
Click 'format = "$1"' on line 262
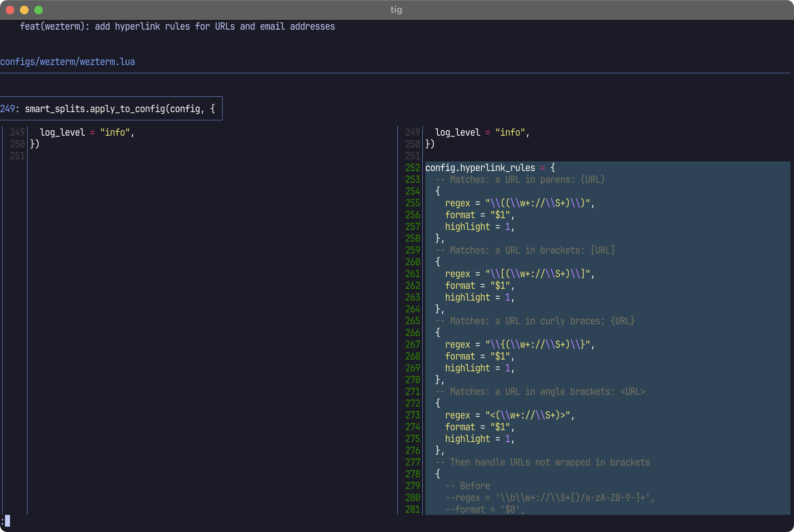coord(480,286)
